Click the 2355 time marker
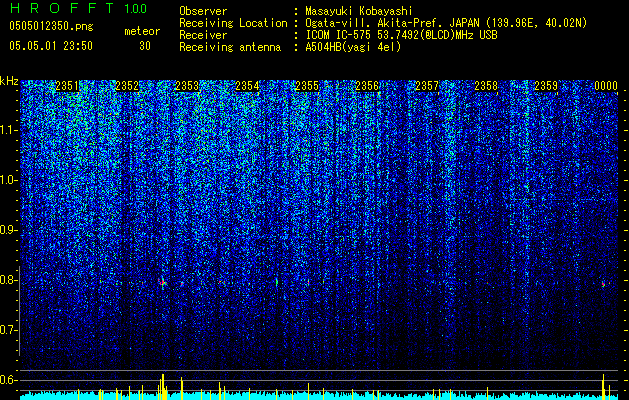This screenshot has width=629, height=400. 307,86
